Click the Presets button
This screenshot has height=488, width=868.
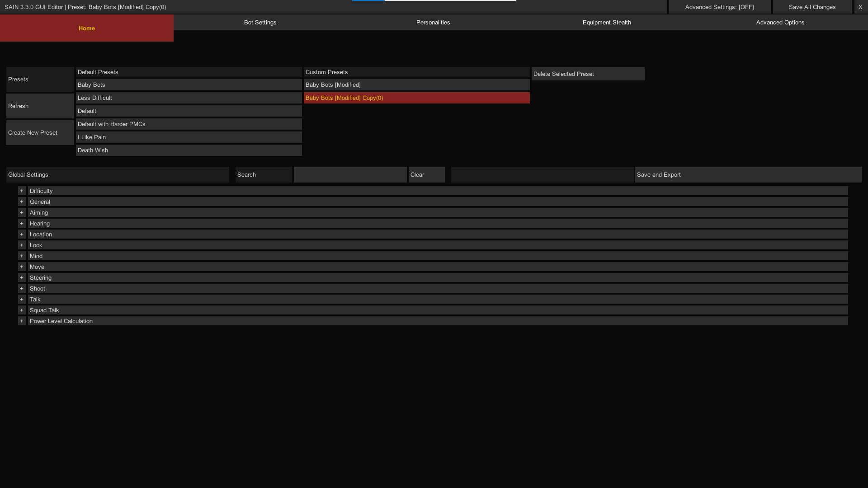tap(40, 80)
